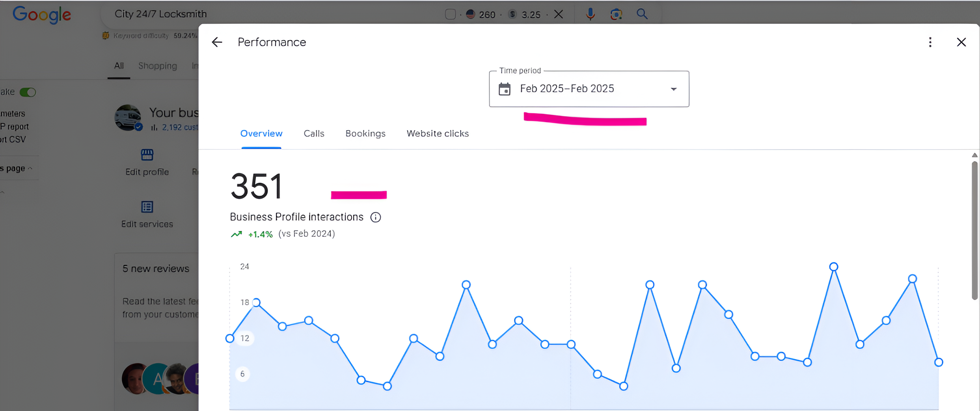The height and width of the screenshot is (411, 980).
Task: Click the first chart data point at 12
Action: 230,338
